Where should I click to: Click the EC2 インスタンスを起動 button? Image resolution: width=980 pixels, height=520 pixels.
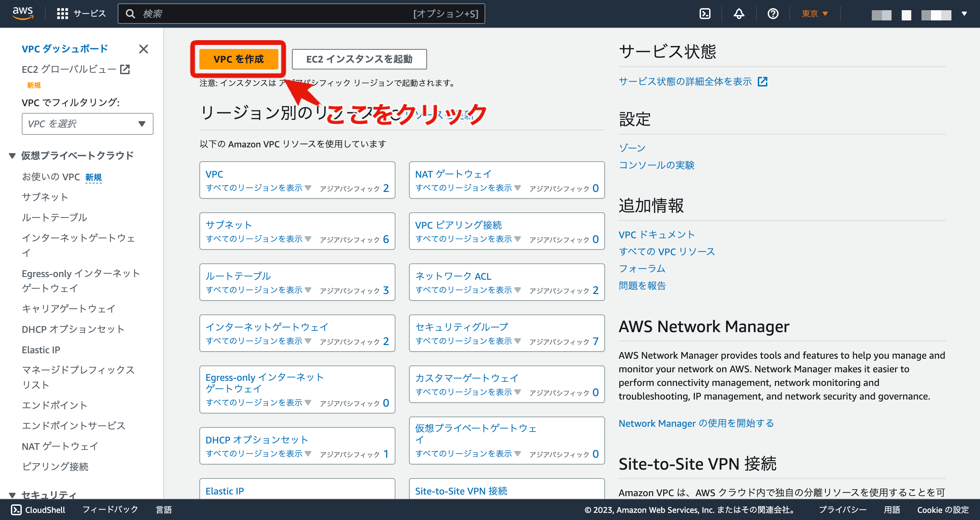pyautogui.click(x=359, y=59)
